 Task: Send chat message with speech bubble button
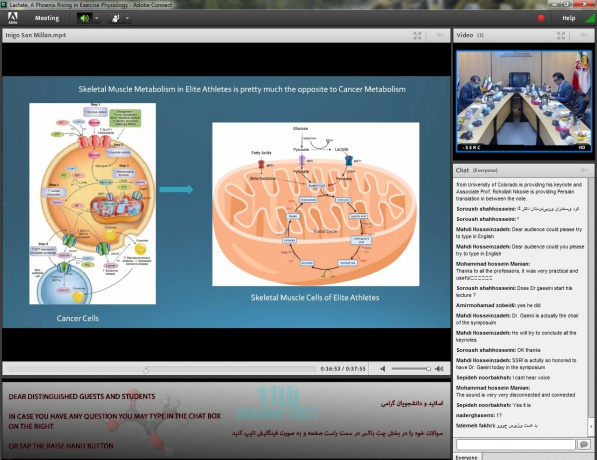[x=584, y=444]
